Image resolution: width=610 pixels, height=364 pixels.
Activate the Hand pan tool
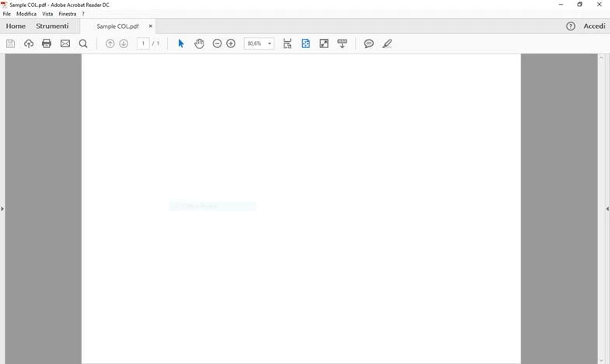[199, 43]
